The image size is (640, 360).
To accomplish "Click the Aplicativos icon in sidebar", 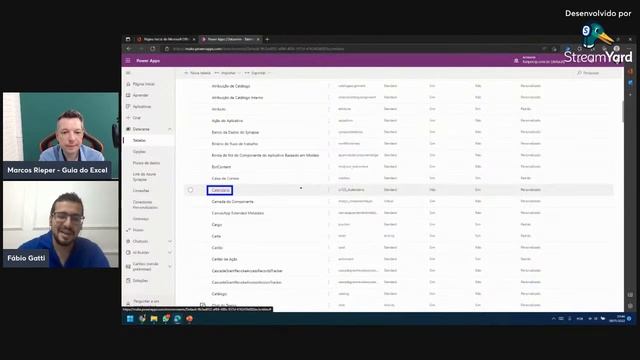I will click(x=128, y=107).
